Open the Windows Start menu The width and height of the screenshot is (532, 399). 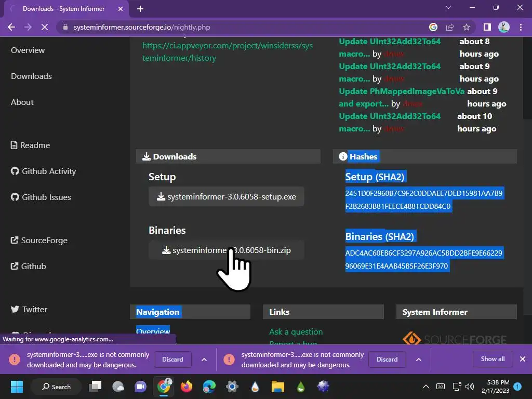click(17, 387)
